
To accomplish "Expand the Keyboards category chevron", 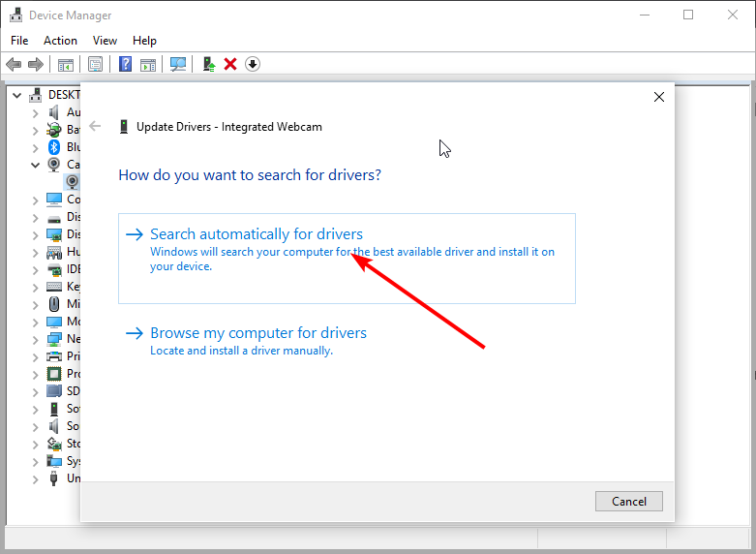I will coord(35,287).
